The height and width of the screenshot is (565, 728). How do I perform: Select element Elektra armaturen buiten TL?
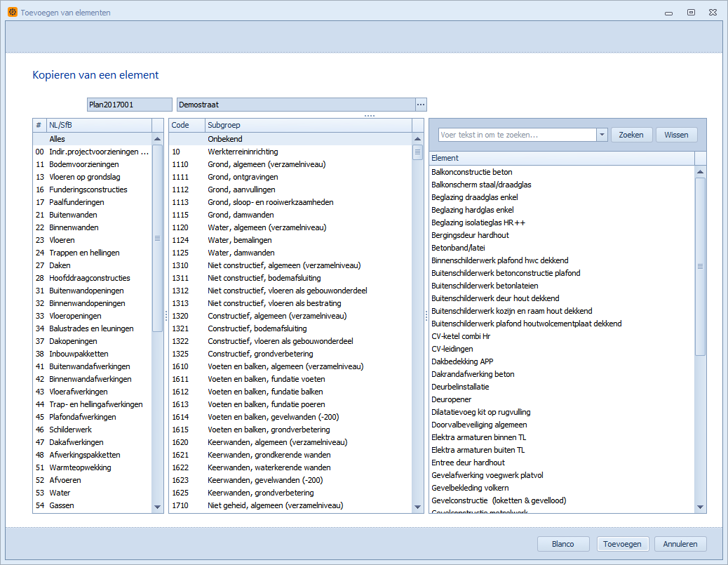(x=562, y=450)
